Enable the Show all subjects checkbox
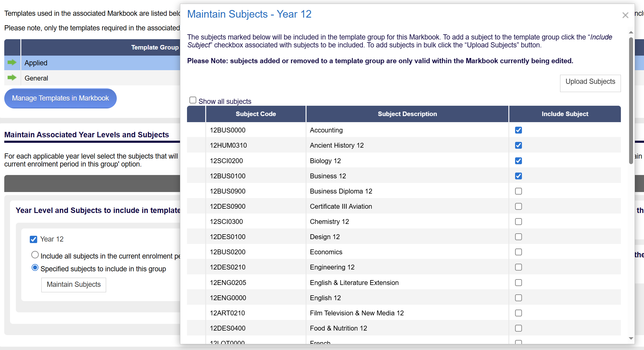644x350 pixels. [193, 100]
